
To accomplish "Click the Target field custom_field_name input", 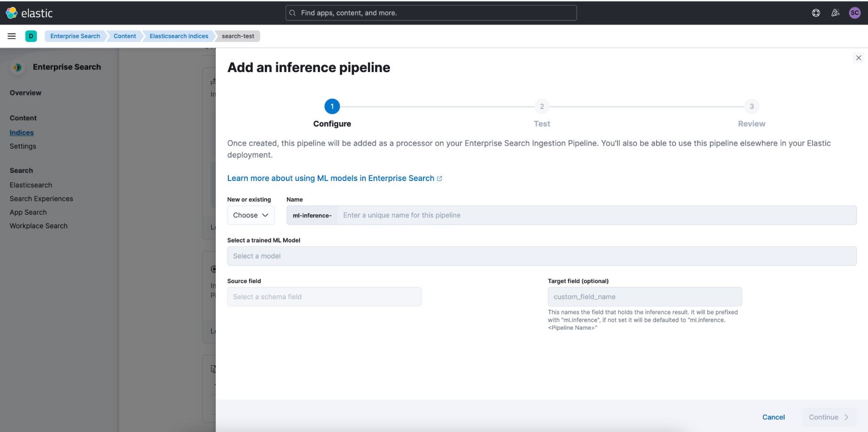I will (x=645, y=297).
